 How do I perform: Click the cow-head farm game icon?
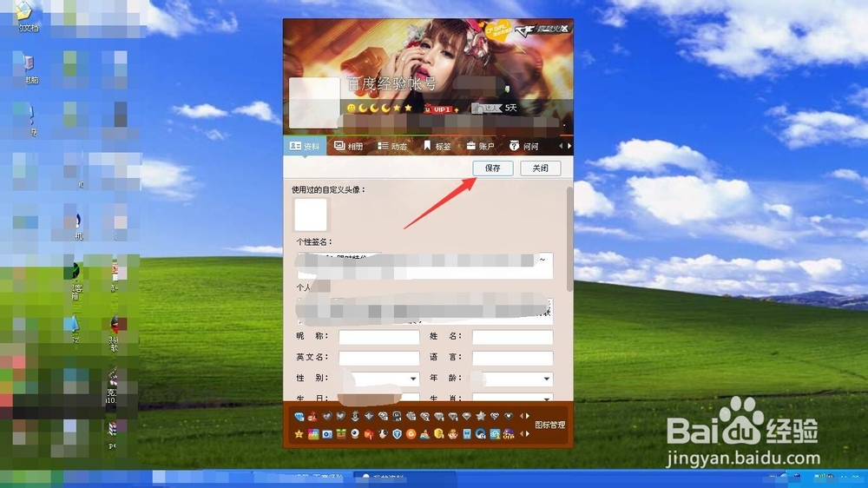click(x=383, y=433)
